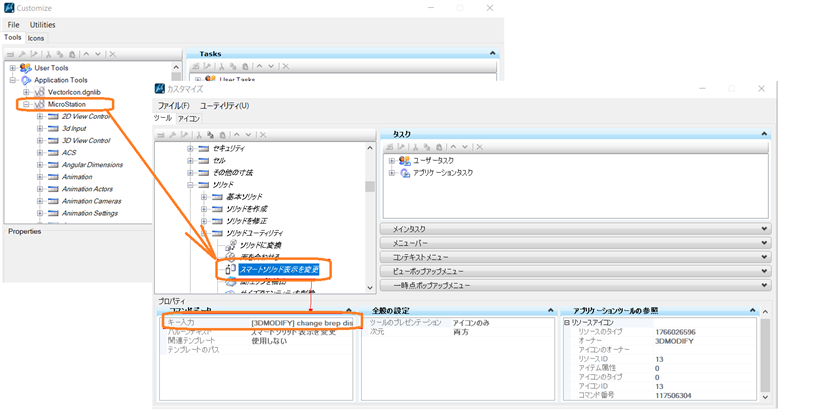Expand the メニューバー section
Viewport: 839px width, 419px height.
click(x=576, y=243)
